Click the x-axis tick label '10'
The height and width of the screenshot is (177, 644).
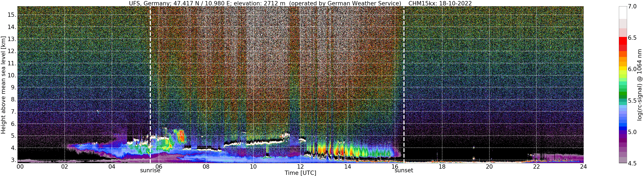253,166
